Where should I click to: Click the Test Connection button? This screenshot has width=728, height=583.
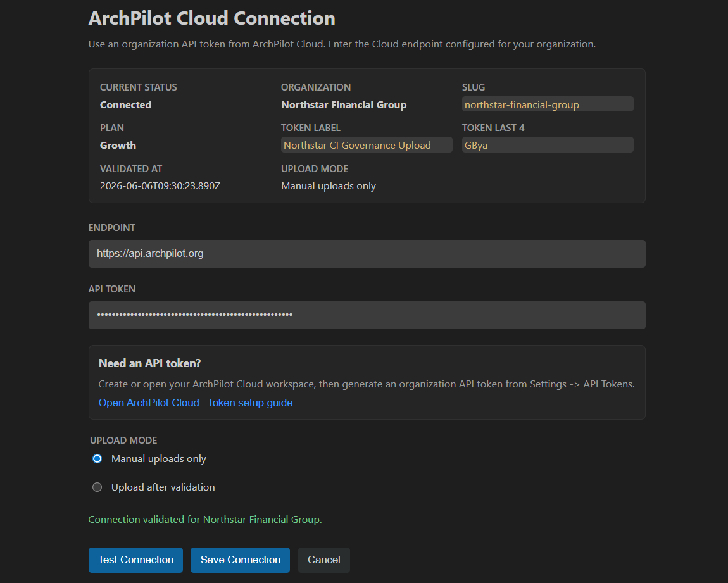(135, 560)
